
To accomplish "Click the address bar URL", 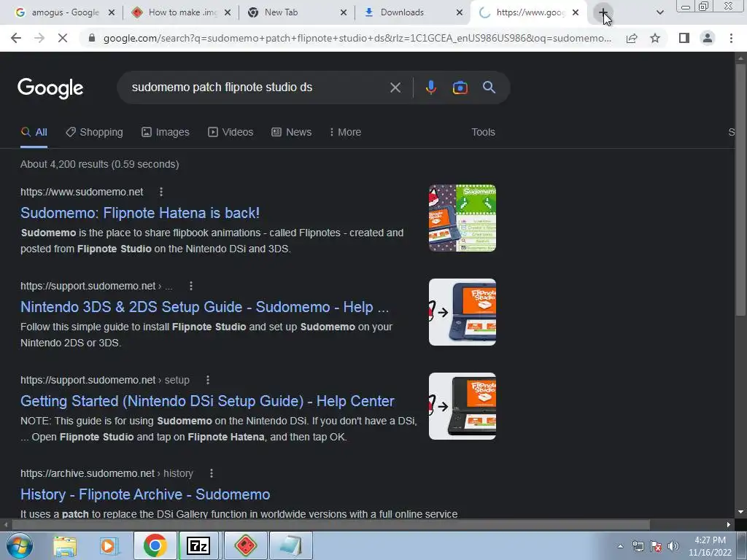I will 357,38.
